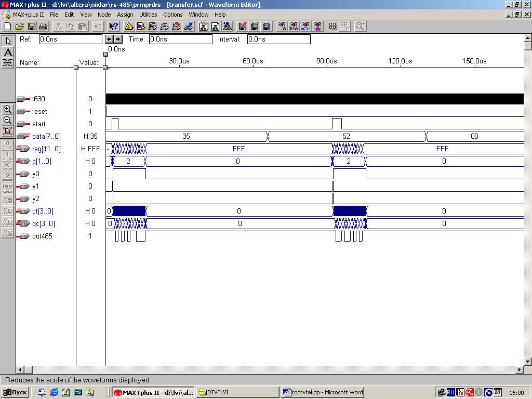Screen dimensions: 532x399
Task: Click the Interval value input field
Action: pos(279,39)
